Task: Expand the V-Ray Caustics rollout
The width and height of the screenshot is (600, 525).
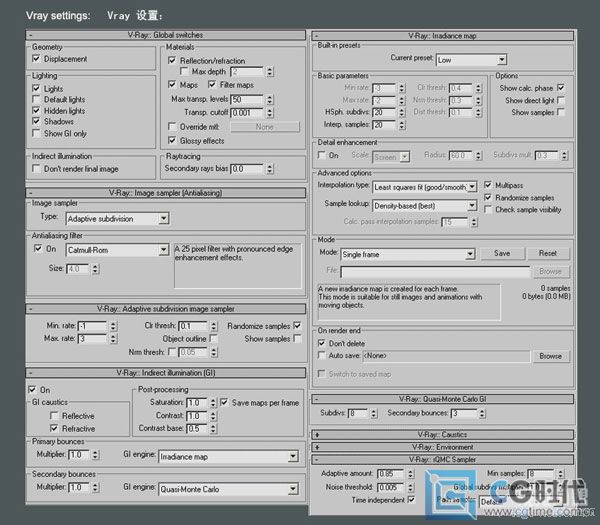Action: (442, 435)
